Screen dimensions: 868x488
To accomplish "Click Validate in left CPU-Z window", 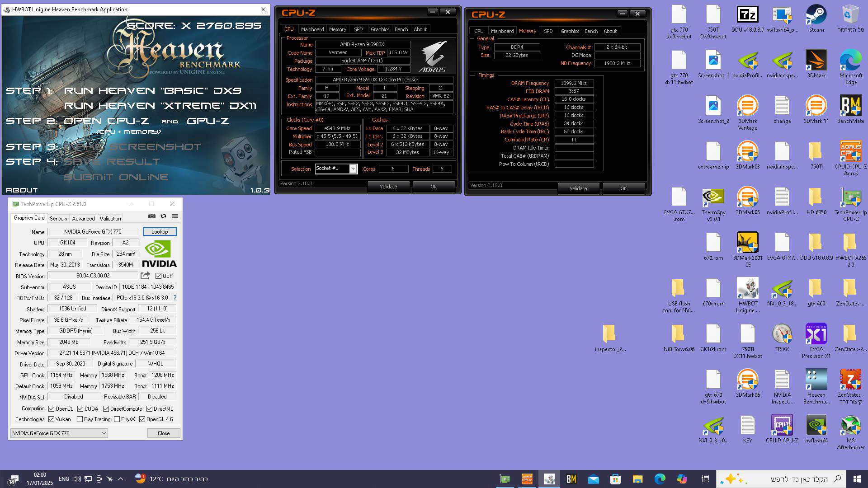I will point(388,187).
